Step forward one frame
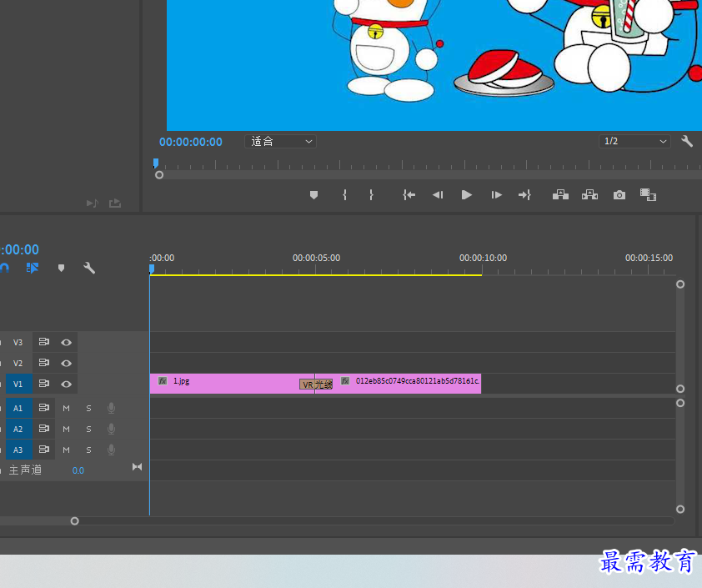702x588 pixels. pyautogui.click(x=496, y=195)
